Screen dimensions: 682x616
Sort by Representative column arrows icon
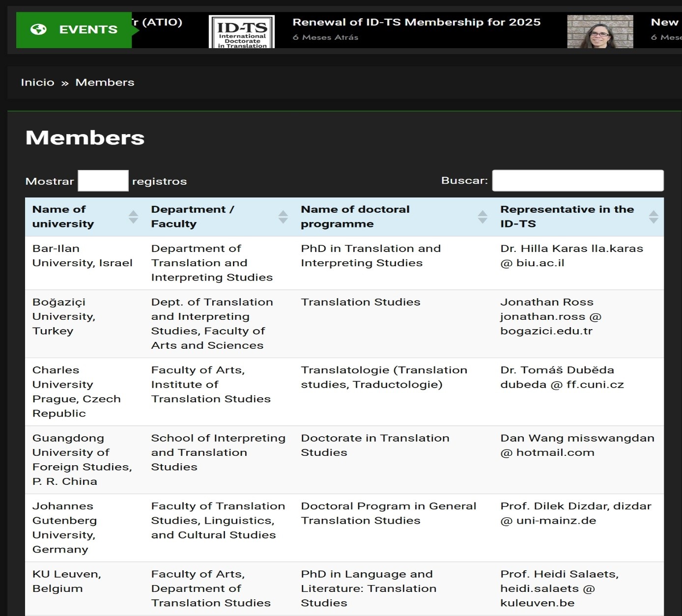pyautogui.click(x=653, y=217)
